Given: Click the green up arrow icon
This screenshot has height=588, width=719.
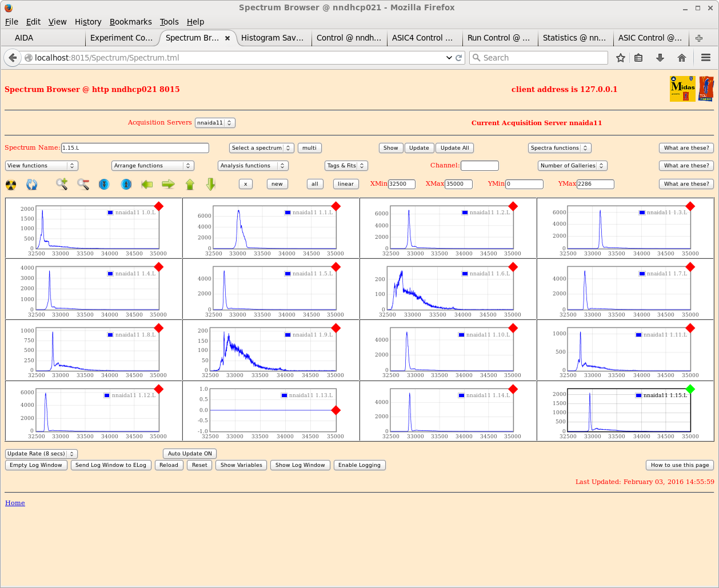Looking at the screenshot, I should coord(190,184).
